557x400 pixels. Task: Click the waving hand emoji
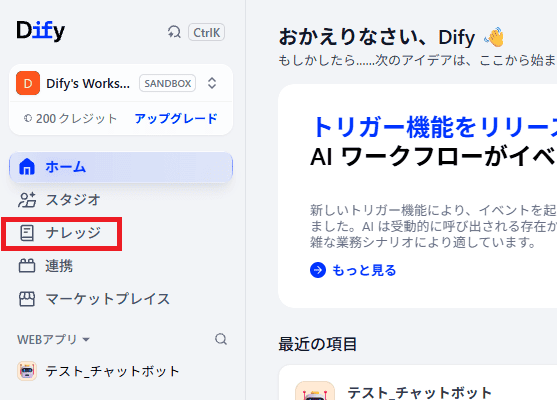(x=494, y=37)
